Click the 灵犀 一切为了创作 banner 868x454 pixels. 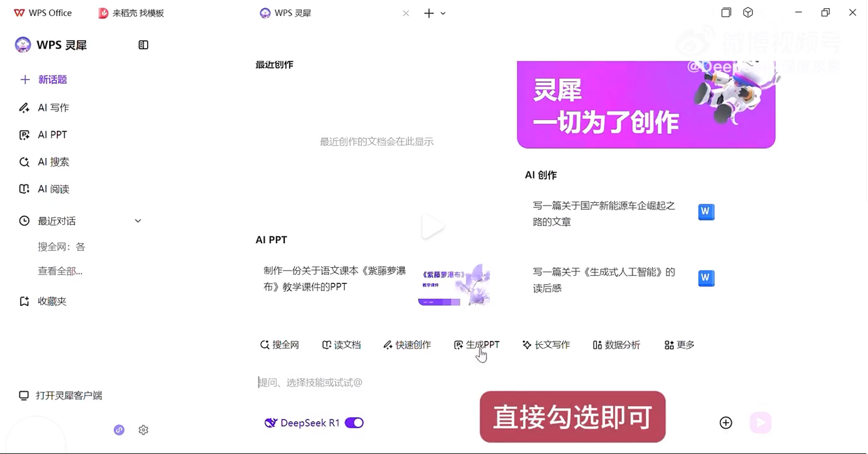tap(646, 104)
